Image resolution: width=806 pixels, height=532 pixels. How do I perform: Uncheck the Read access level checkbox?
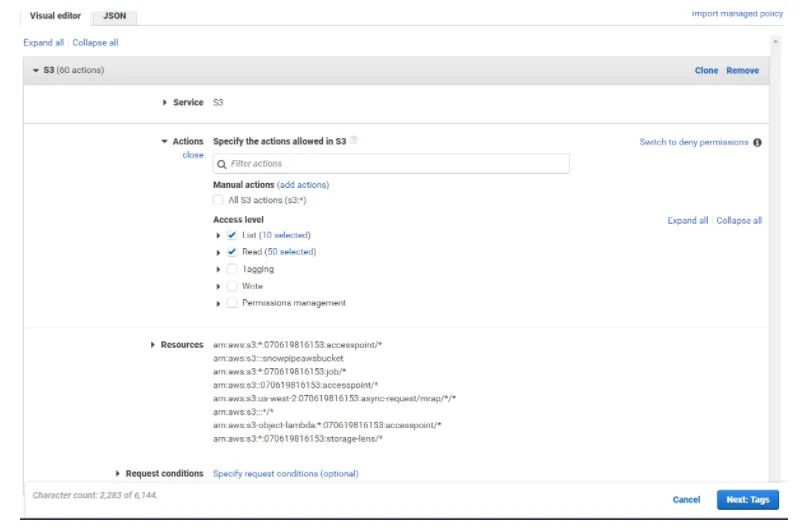pyautogui.click(x=232, y=252)
